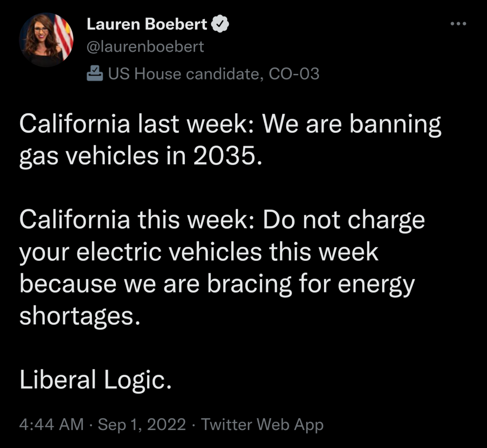487x448 pixels.
Task: Open the tweet's more options menu
Action: (458, 24)
